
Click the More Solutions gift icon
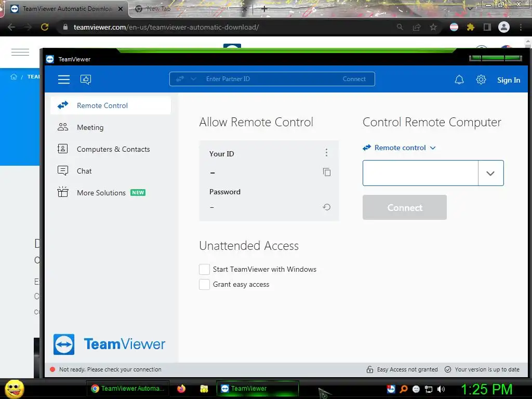pos(63,192)
